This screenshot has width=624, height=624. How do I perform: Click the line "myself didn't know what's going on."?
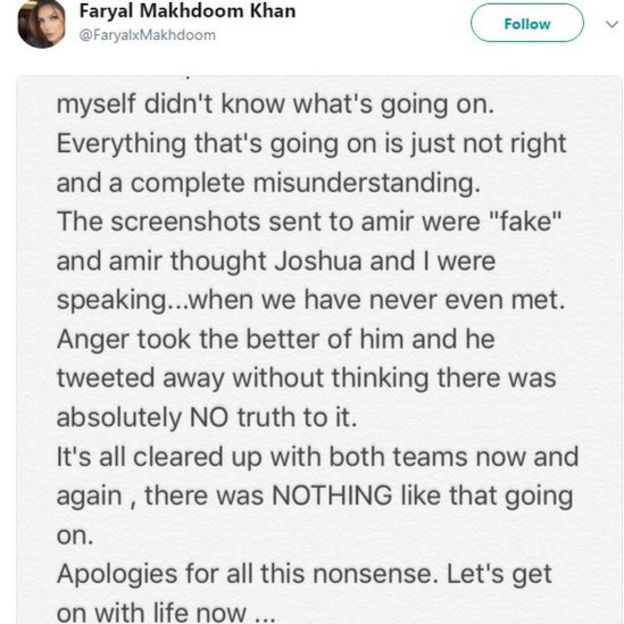[282, 105]
